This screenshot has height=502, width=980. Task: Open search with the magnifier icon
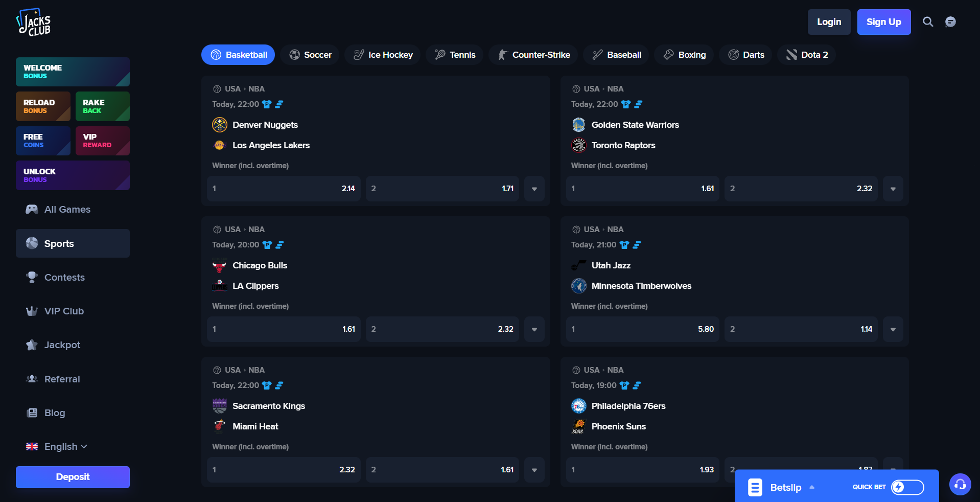pyautogui.click(x=927, y=22)
